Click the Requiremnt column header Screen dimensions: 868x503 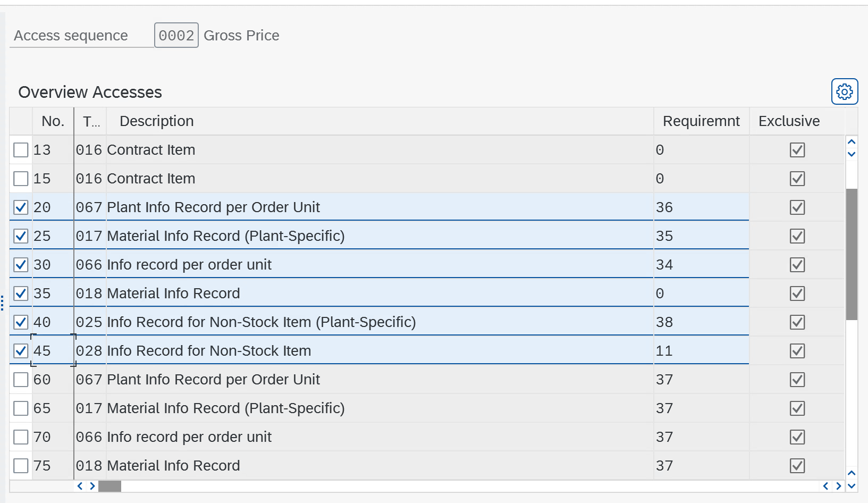[701, 121]
